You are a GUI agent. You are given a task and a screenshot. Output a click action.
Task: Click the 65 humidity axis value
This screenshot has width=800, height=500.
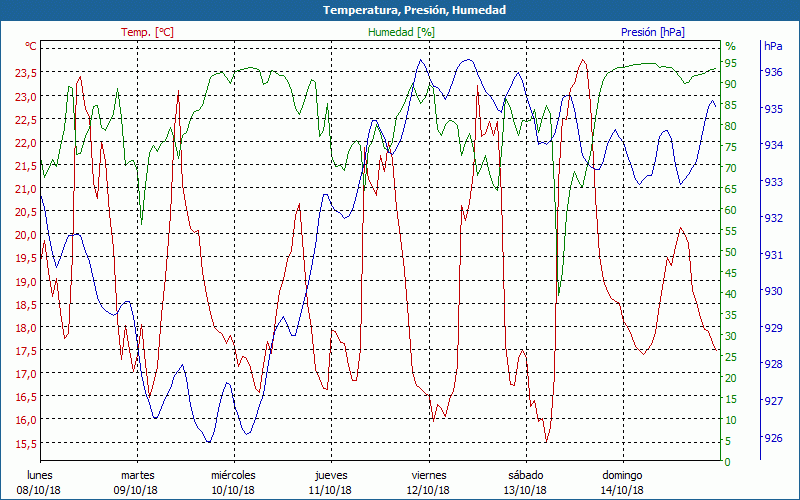click(x=731, y=189)
